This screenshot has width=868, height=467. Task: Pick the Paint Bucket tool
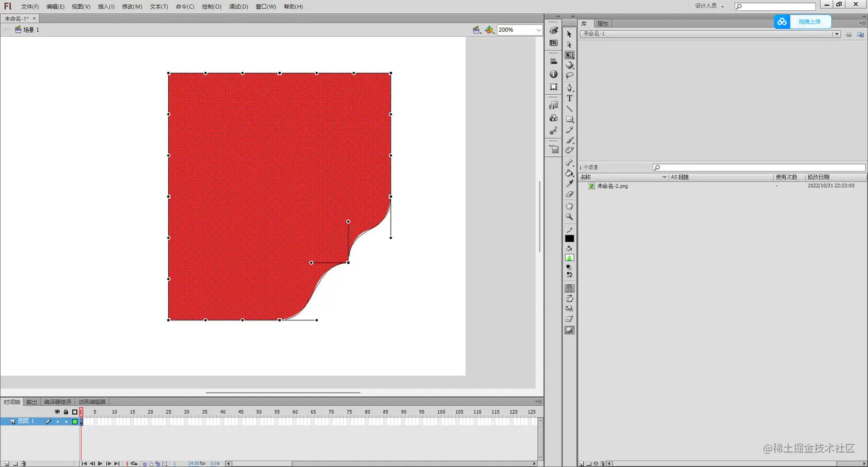coord(569,173)
